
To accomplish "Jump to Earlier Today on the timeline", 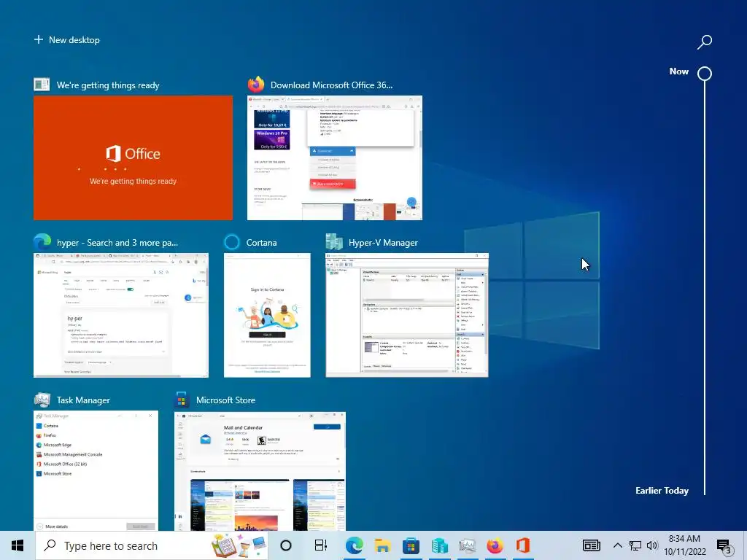I will (662, 491).
